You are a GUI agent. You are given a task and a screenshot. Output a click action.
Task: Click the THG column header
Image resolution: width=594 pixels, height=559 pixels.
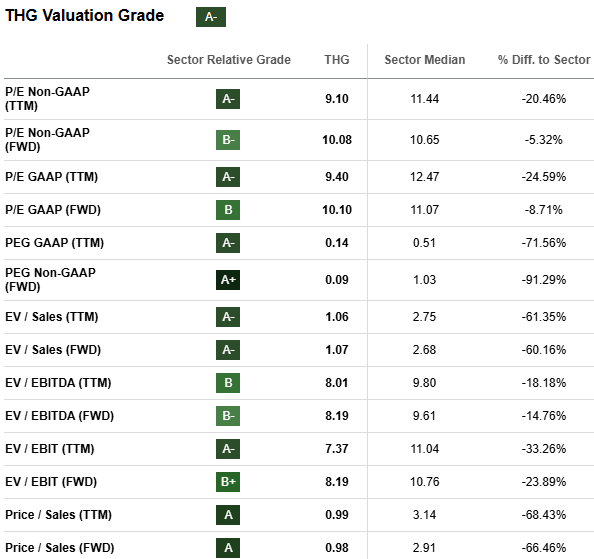tap(337, 60)
